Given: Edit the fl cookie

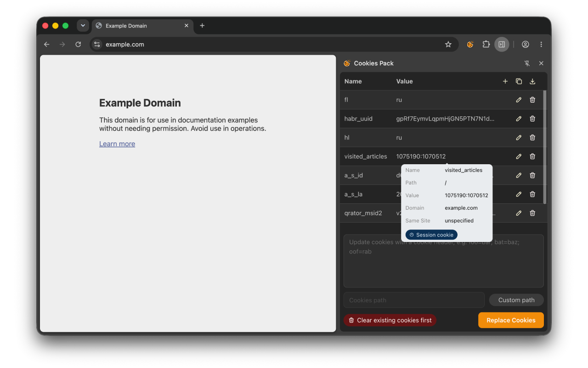Looking at the screenshot, I should click(x=519, y=100).
